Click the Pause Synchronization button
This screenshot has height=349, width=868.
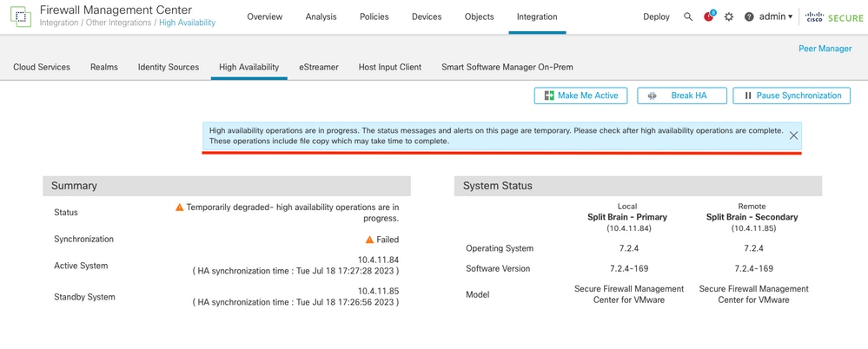791,95
